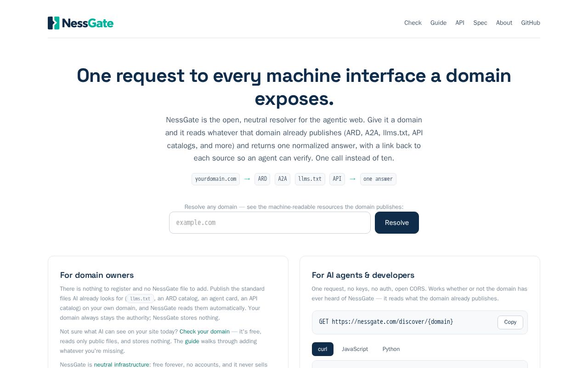This screenshot has height=368, width=588.
Task: Follow the 'neutral infrastructure' link
Action: [122, 365]
